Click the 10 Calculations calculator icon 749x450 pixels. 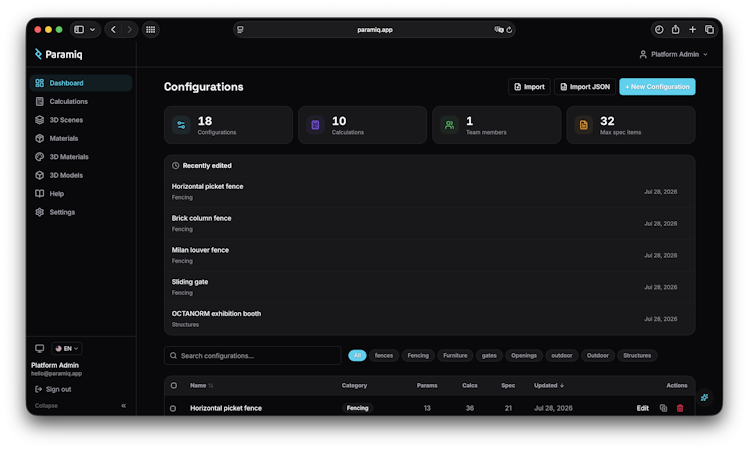click(x=315, y=125)
